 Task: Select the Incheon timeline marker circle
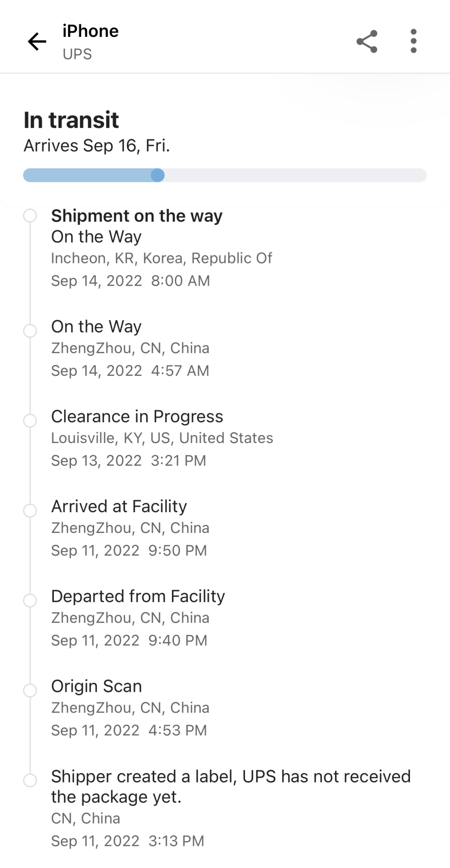pyautogui.click(x=30, y=216)
